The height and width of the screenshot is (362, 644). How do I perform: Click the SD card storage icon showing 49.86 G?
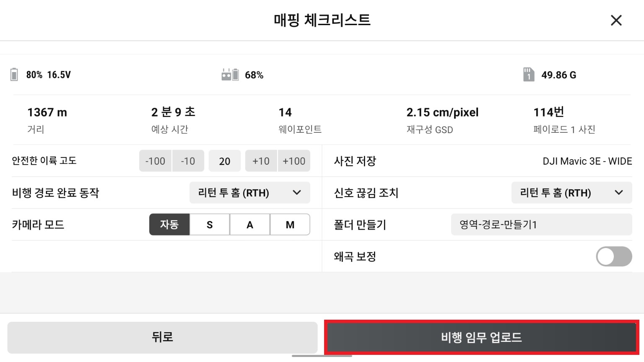pos(528,75)
